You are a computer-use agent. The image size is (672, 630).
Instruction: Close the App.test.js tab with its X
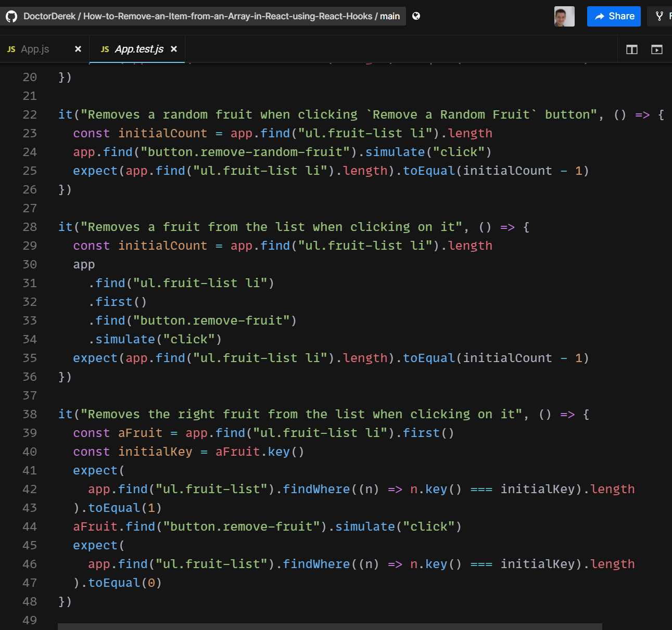click(x=174, y=49)
